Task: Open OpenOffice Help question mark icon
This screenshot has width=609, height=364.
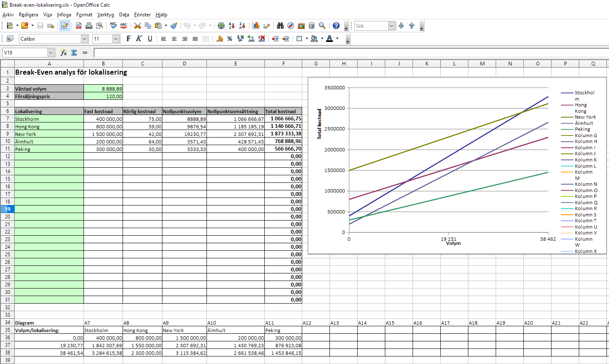Action: 336,26
